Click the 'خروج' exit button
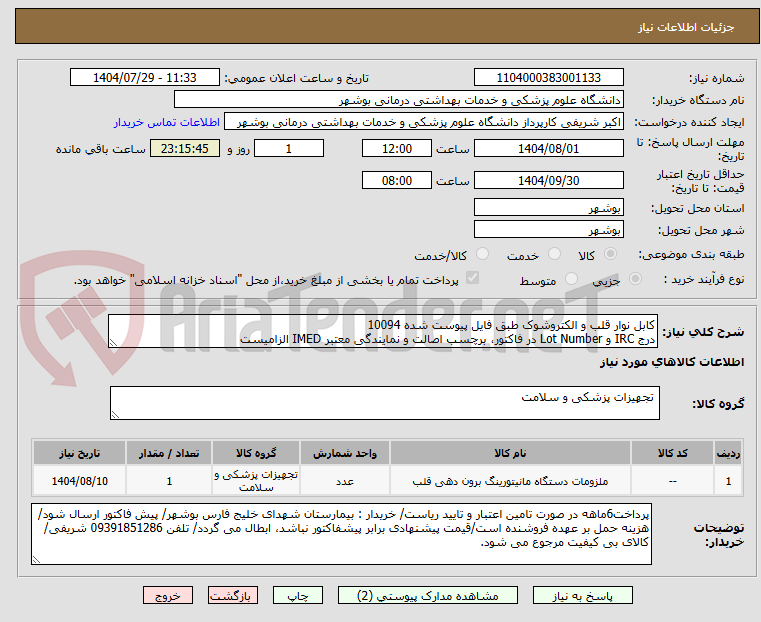This screenshot has width=761, height=622. tap(168, 595)
